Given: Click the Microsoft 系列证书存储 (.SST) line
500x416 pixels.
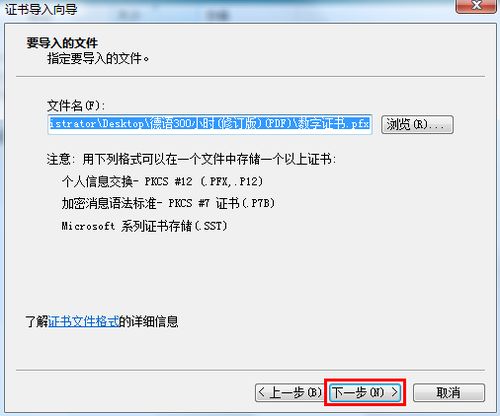Looking at the screenshot, I should pyautogui.click(x=144, y=226).
